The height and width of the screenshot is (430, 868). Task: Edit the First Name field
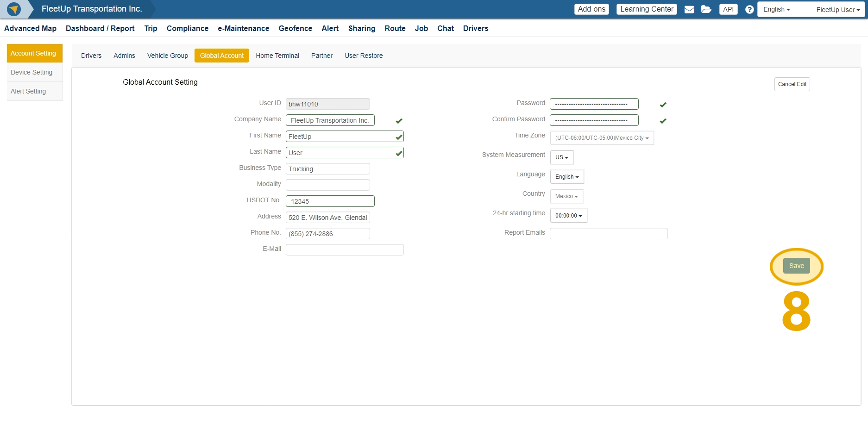345,137
